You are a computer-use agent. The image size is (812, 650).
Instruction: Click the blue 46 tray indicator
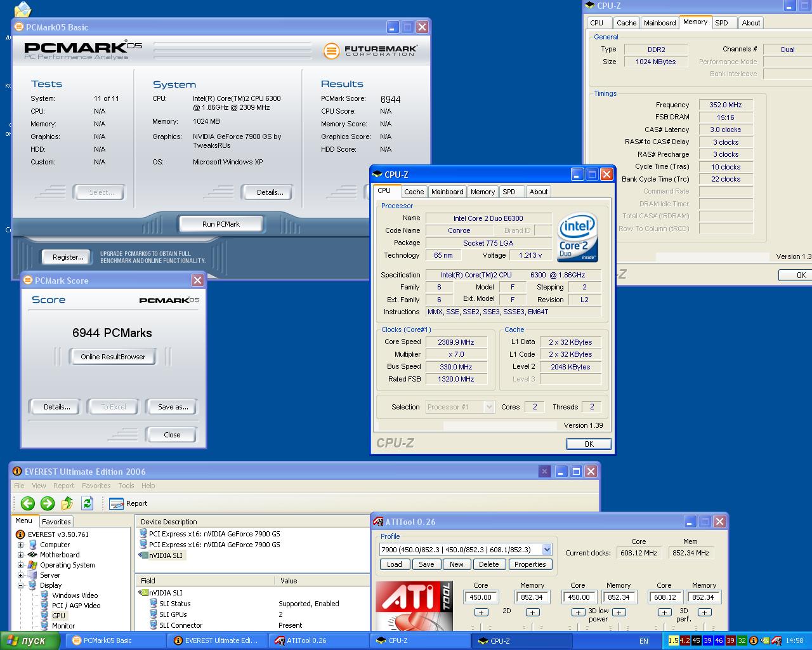click(x=719, y=640)
